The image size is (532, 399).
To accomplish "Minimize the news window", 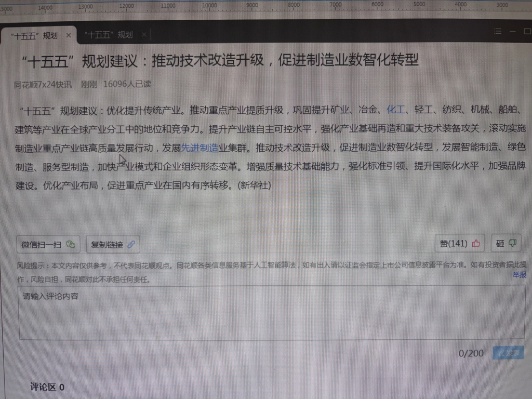I will coord(512,31).
